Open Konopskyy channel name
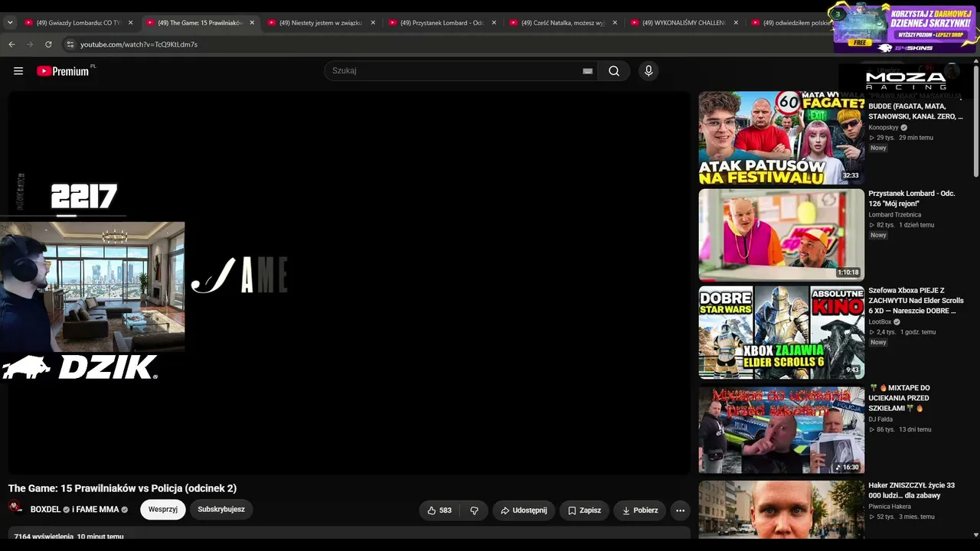Viewport: 980px width, 551px height. (884, 128)
